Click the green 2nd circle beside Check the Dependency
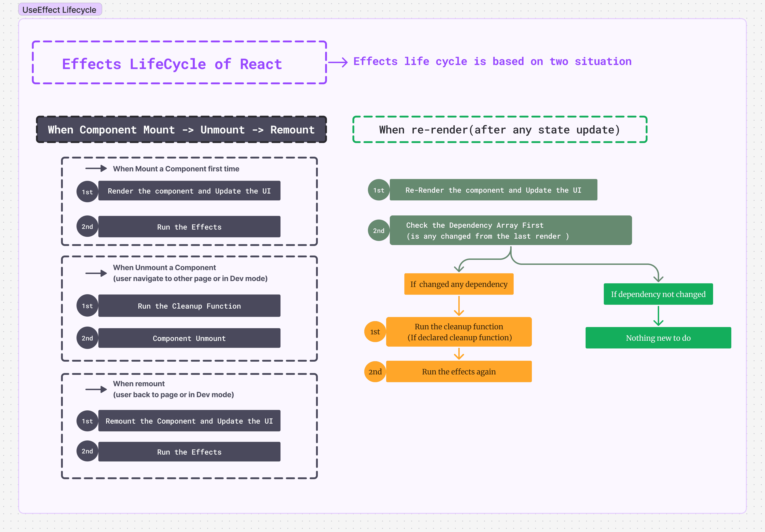The width and height of the screenshot is (765, 532). [x=378, y=230]
